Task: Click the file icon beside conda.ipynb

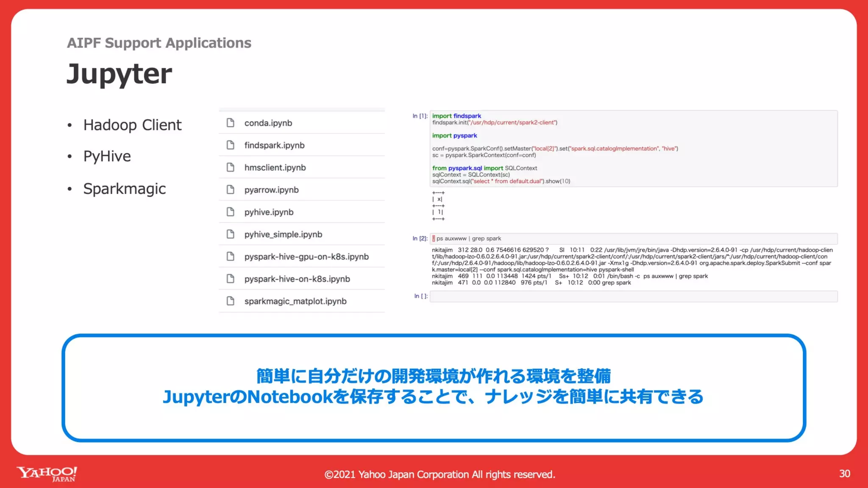Action: pyautogui.click(x=231, y=123)
